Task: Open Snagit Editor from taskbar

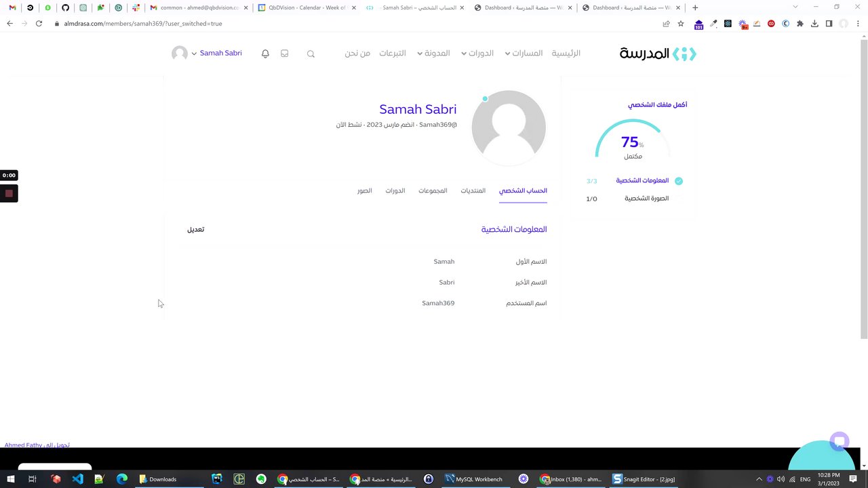Action: 644,479
